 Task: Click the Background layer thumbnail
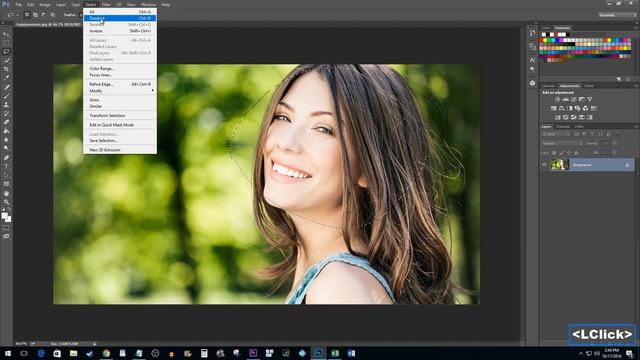point(560,164)
